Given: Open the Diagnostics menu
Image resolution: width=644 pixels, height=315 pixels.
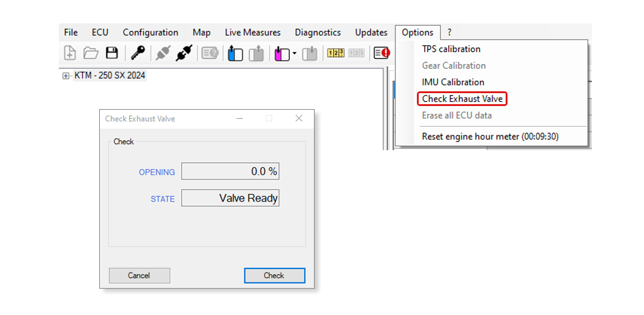Looking at the screenshot, I should point(317,32).
